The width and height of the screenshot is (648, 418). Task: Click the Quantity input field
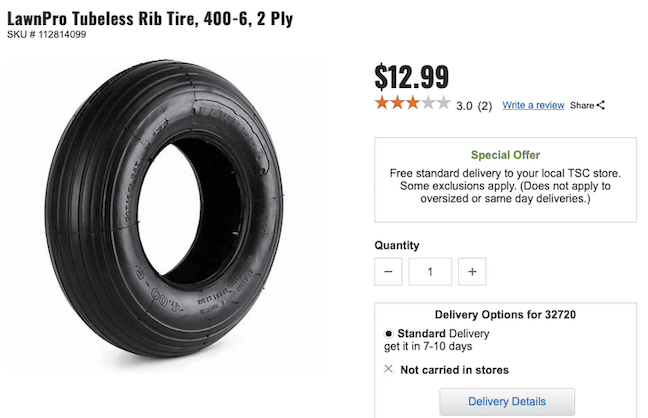[x=430, y=271]
